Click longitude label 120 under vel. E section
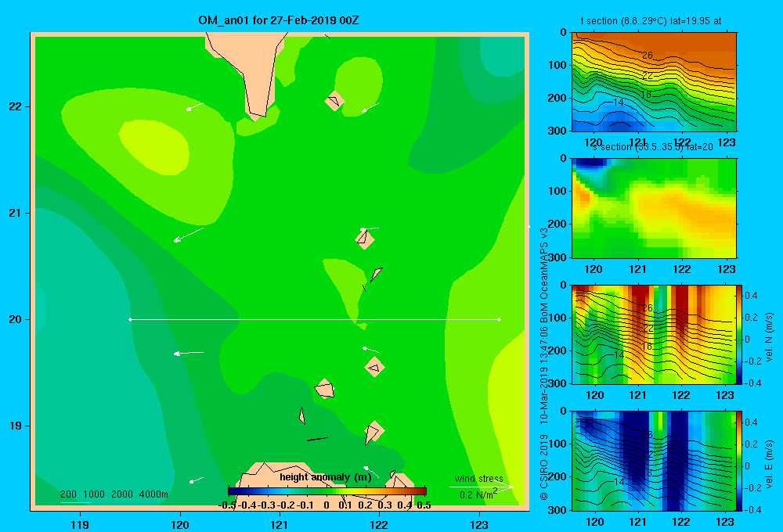This screenshot has width=783, height=532. [594, 522]
